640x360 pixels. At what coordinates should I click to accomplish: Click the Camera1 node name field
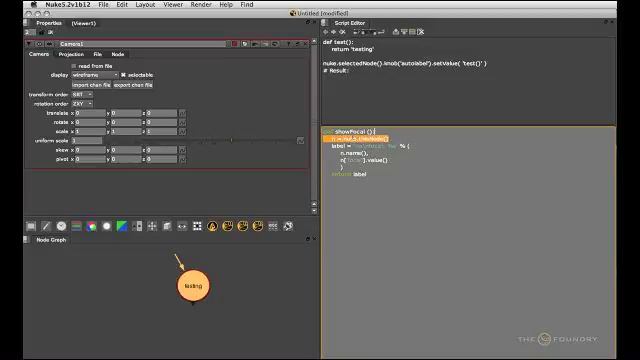(142, 44)
